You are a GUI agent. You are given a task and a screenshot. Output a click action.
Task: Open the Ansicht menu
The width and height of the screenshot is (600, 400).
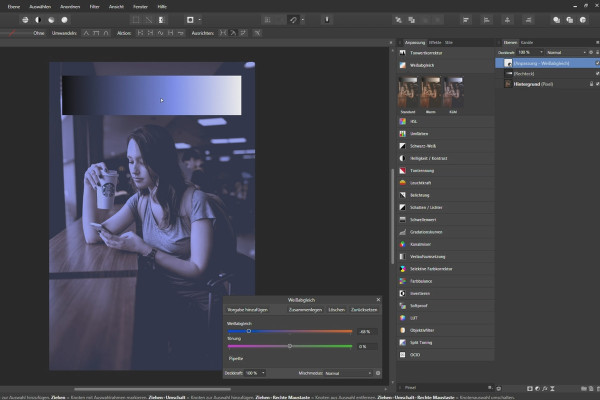[x=116, y=7]
